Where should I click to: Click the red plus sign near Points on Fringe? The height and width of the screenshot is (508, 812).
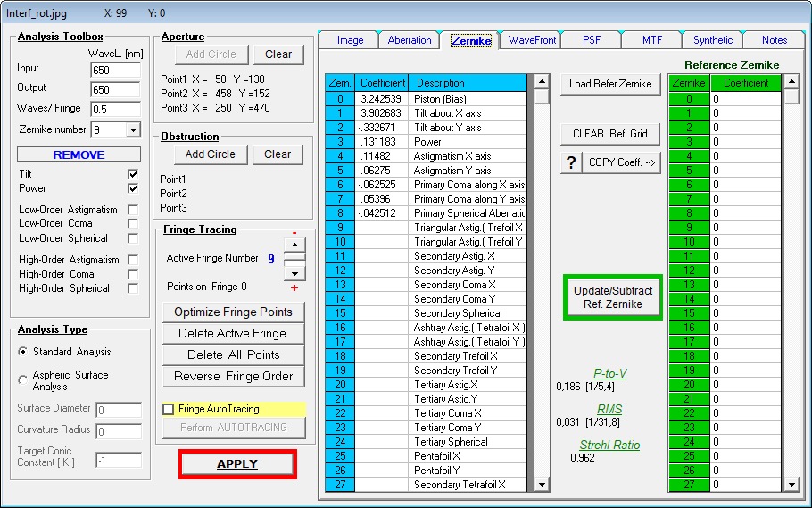tap(294, 287)
